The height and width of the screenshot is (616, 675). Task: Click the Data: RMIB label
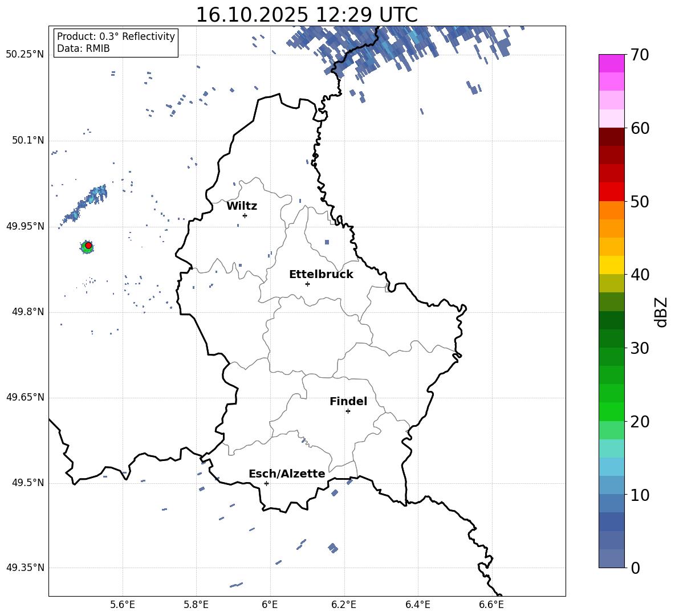(x=83, y=48)
